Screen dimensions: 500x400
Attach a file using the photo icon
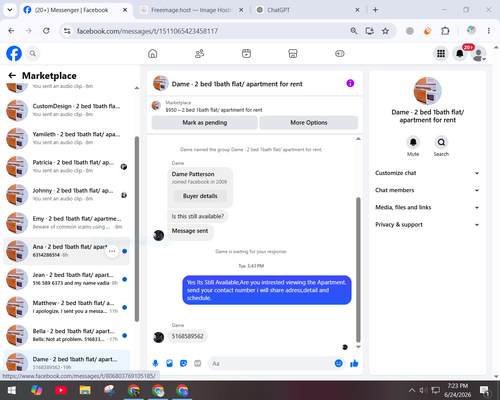[x=169, y=363]
